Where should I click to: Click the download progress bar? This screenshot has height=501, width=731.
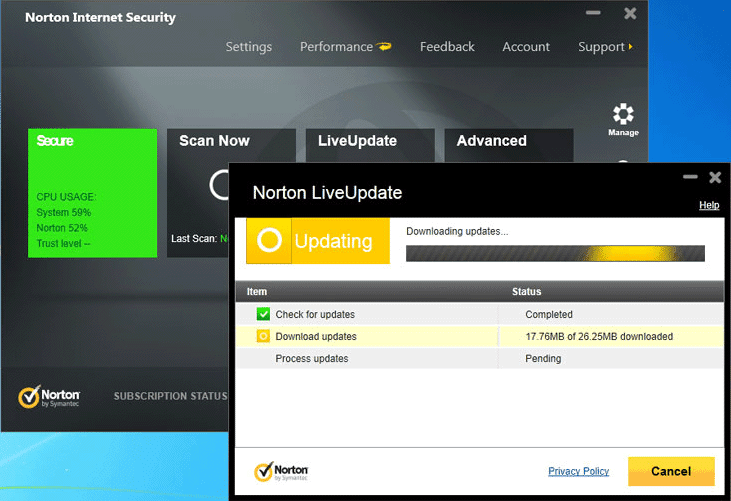pos(555,254)
